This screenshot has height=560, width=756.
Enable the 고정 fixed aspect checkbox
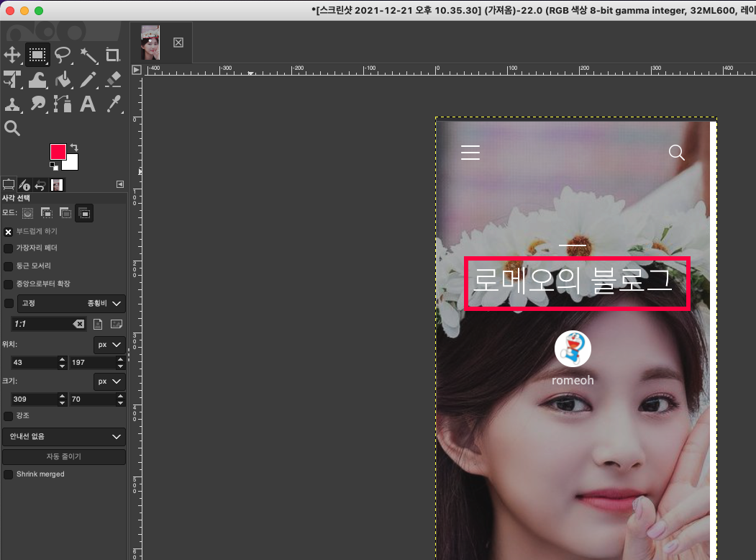(x=8, y=304)
